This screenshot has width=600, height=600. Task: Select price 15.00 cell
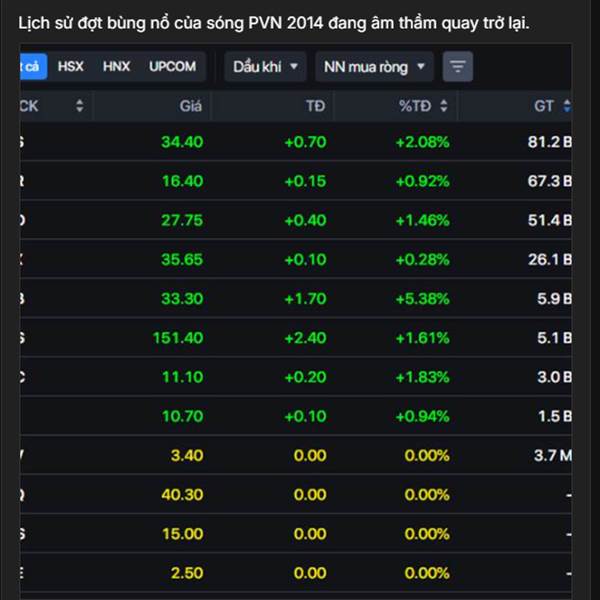tap(183, 534)
